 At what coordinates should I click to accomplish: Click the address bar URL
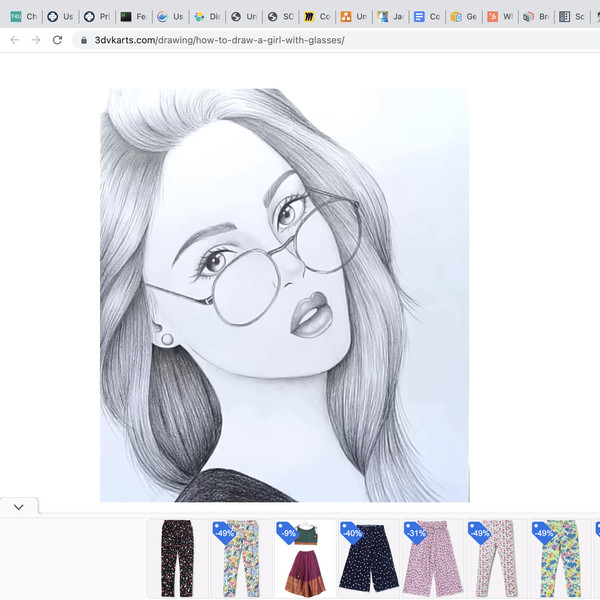point(220,40)
